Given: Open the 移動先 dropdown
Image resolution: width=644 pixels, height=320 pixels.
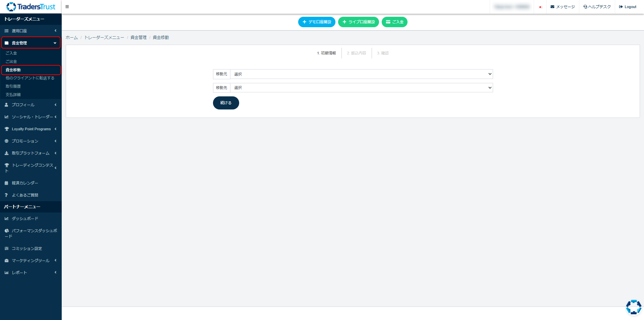Looking at the screenshot, I should pos(361,88).
